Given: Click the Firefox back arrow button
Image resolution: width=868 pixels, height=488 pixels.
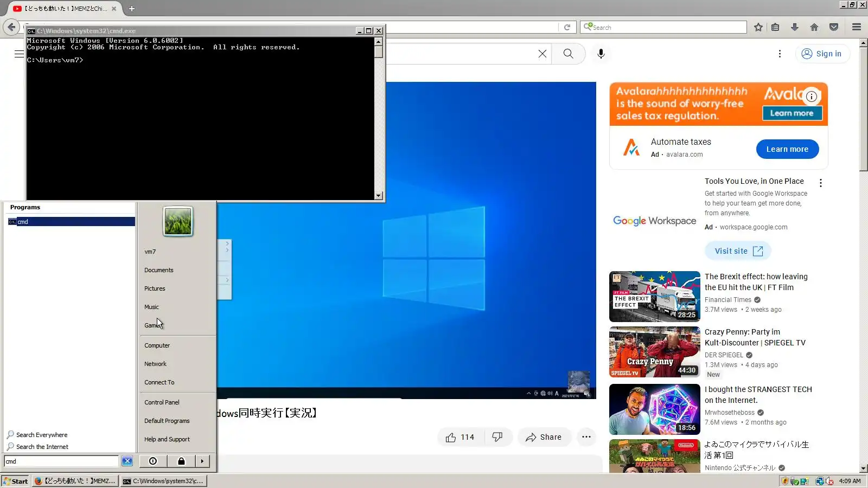Looking at the screenshot, I should click(x=11, y=27).
